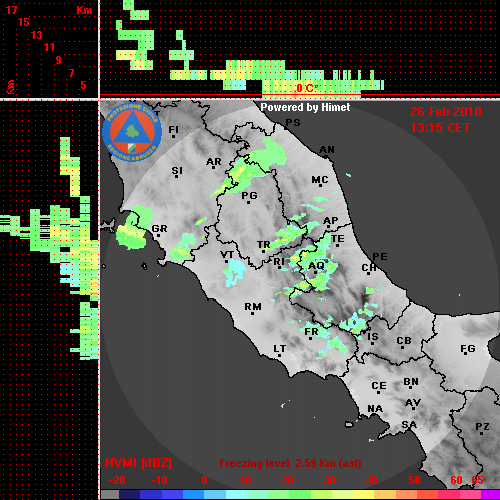Click the 'PS' city label on map
Screen dimensions: 500x500
(293, 123)
